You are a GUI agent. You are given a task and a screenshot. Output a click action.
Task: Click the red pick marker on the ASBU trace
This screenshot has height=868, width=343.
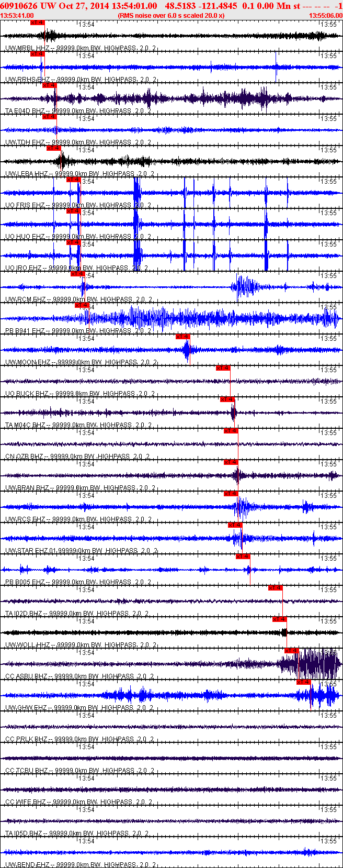pyautogui.click(x=292, y=651)
